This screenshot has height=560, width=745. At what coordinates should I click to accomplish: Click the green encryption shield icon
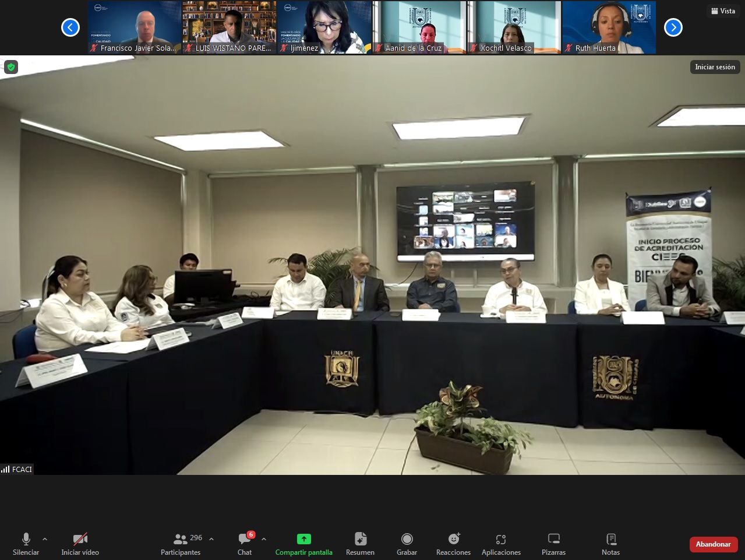pyautogui.click(x=11, y=67)
